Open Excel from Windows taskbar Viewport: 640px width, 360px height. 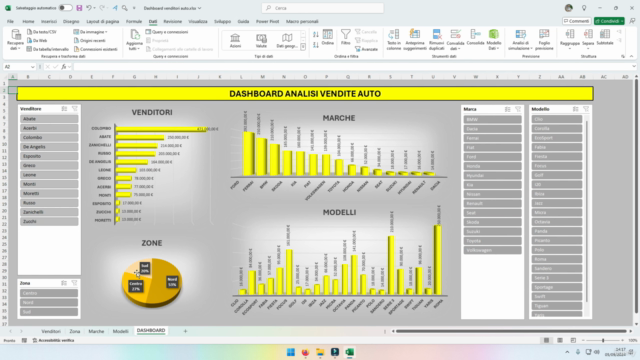pyautogui.click(x=350, y=352)
